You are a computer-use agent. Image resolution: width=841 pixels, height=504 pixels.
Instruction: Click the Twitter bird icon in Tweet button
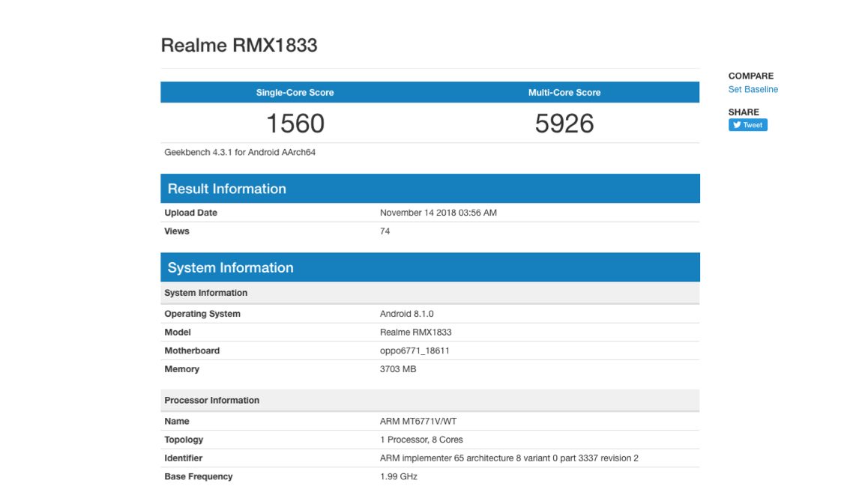pyautogui.click(x=737, y=125)
